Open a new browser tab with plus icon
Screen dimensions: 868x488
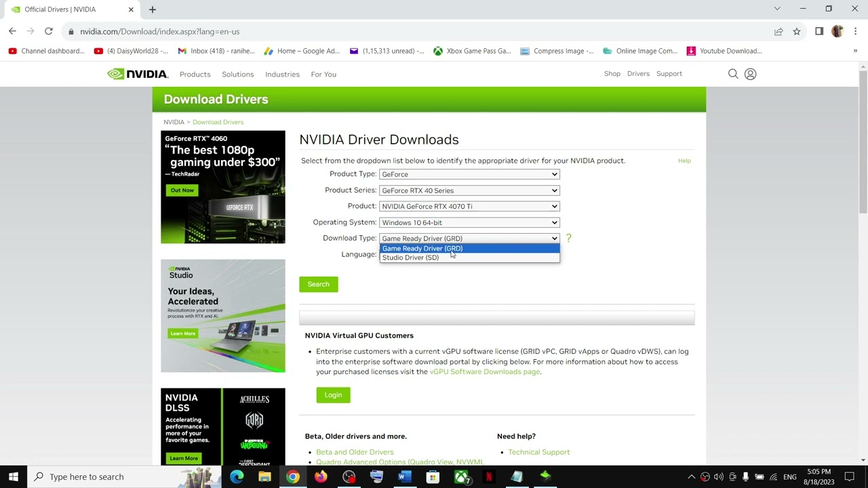click(x=153, y=9)
